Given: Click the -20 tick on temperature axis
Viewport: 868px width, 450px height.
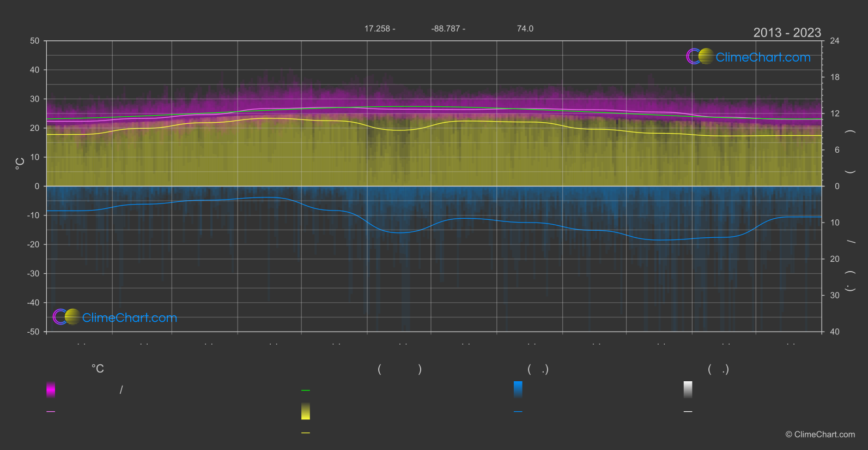Looking at the screenshot, I should [33, 244].
